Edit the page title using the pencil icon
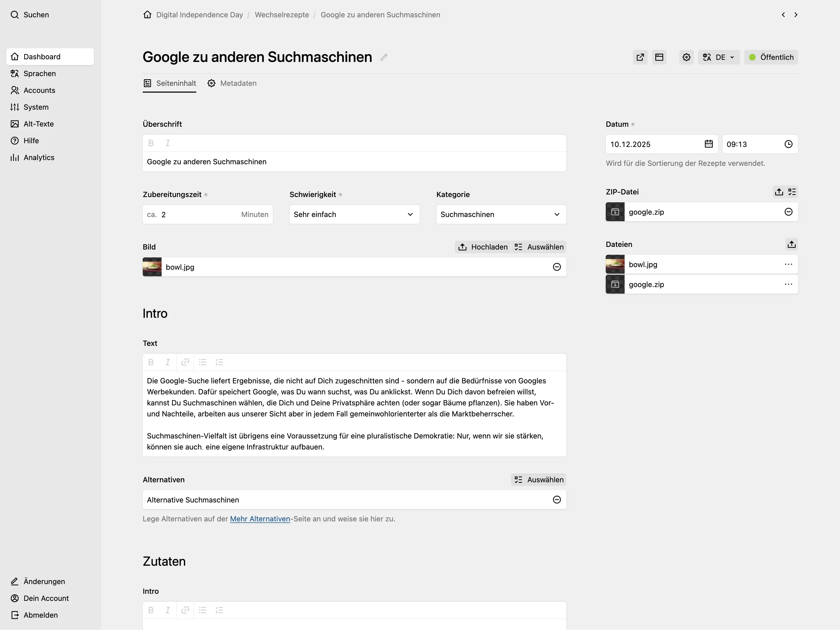The image size is (840, 630). point(384,57)
